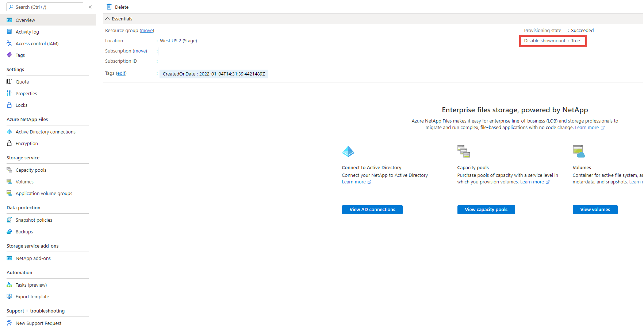Click the Access control (IAM) icon

9,43
